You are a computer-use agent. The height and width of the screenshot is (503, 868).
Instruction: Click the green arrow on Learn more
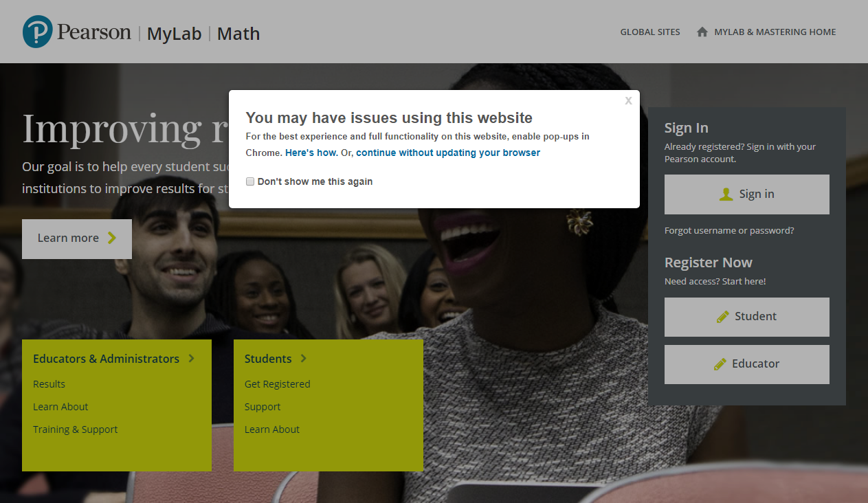(x=112, y=238)
